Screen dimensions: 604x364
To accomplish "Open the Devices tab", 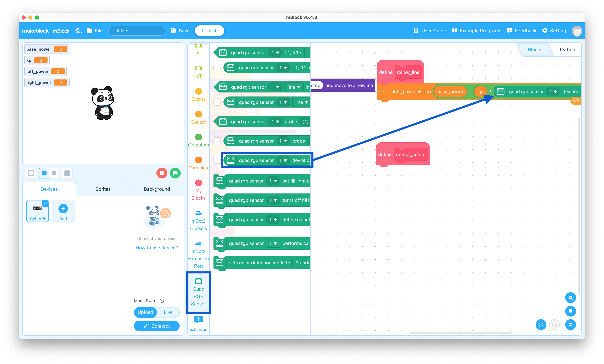I will (x=49, y=189).
